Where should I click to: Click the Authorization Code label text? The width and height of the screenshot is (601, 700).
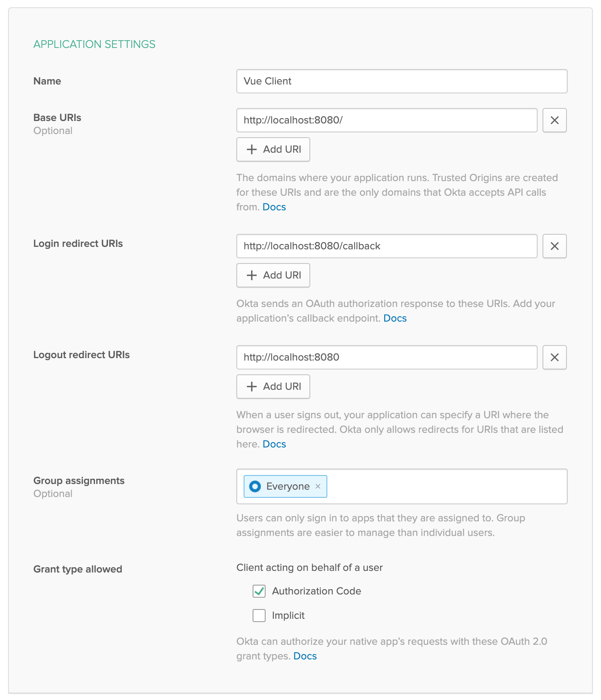pos(316,591)
